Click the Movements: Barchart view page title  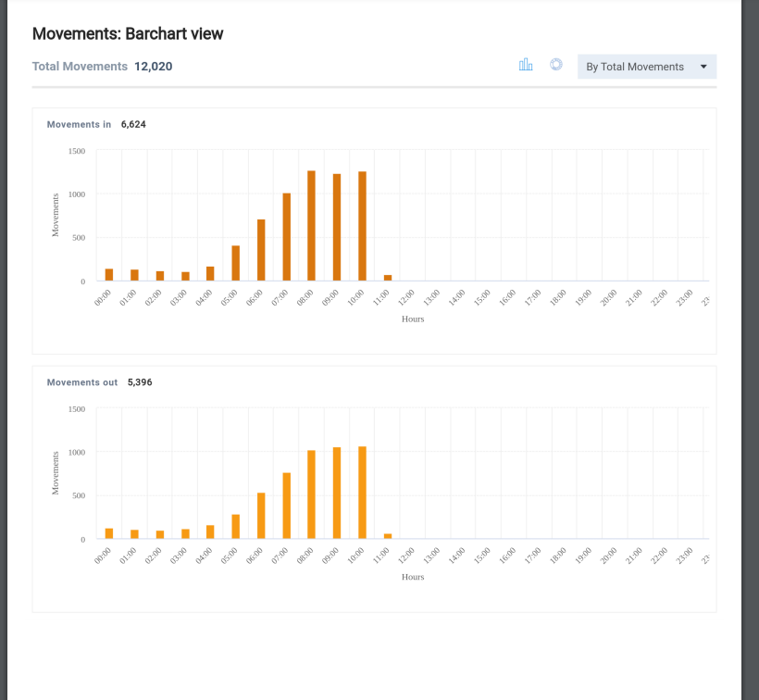click(x=127, y=33)
